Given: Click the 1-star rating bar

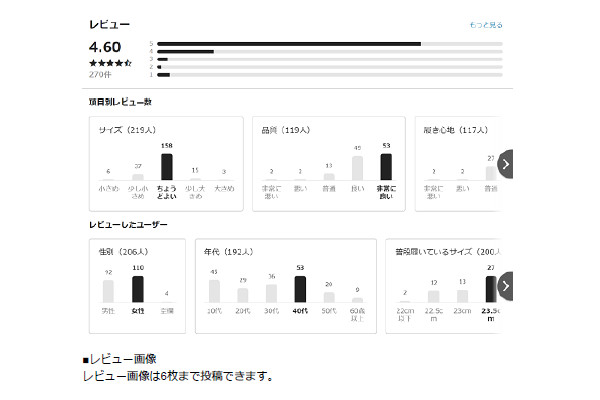Looking at the screenshot, I should point(164,74).
